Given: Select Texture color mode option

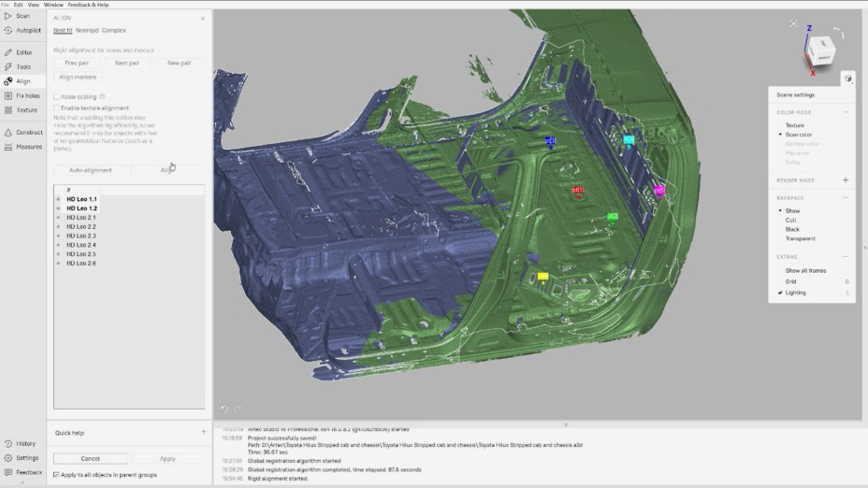Looking at the screenshot, I should coord(794,125).
